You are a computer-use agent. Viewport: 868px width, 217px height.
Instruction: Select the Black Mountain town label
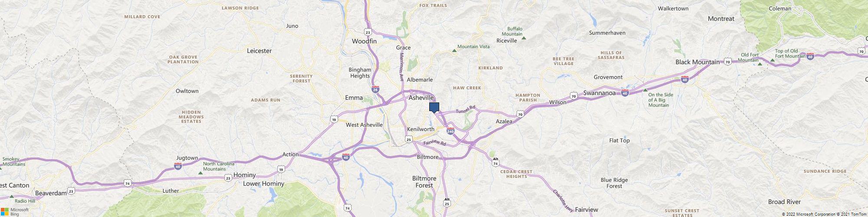(697, 62)
